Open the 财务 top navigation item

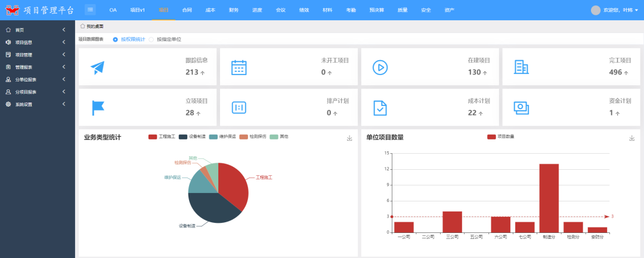coord(234,10)
